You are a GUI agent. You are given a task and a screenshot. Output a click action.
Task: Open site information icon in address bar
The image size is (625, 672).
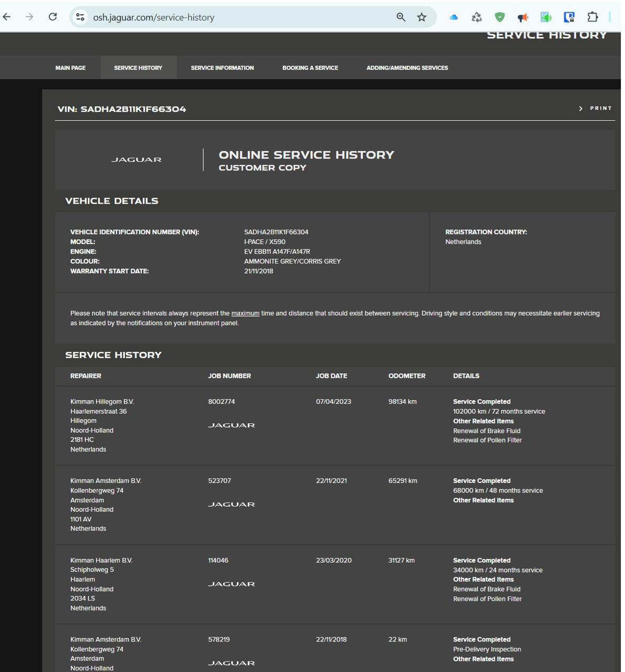(80, 17)
